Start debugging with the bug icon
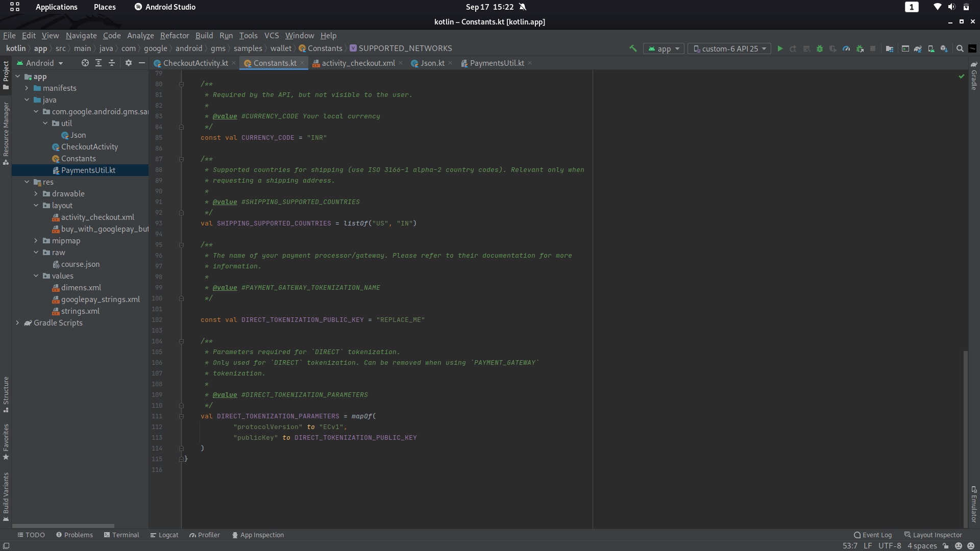This screenshot has height=551, width=980. (820, 48)
